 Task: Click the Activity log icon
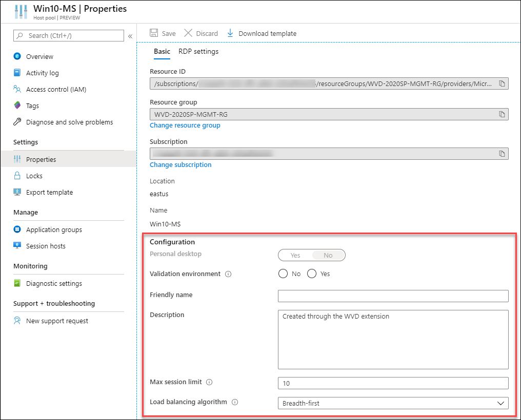(17, 73)
